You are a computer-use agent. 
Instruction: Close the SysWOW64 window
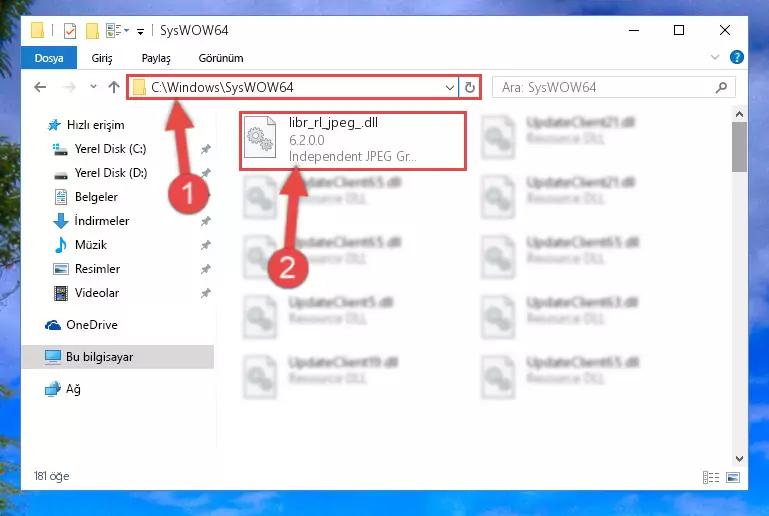[724, 30]
